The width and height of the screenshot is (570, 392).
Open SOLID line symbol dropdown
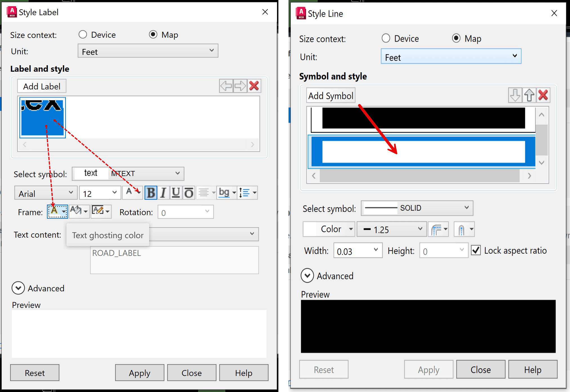[x=417, y=208]
